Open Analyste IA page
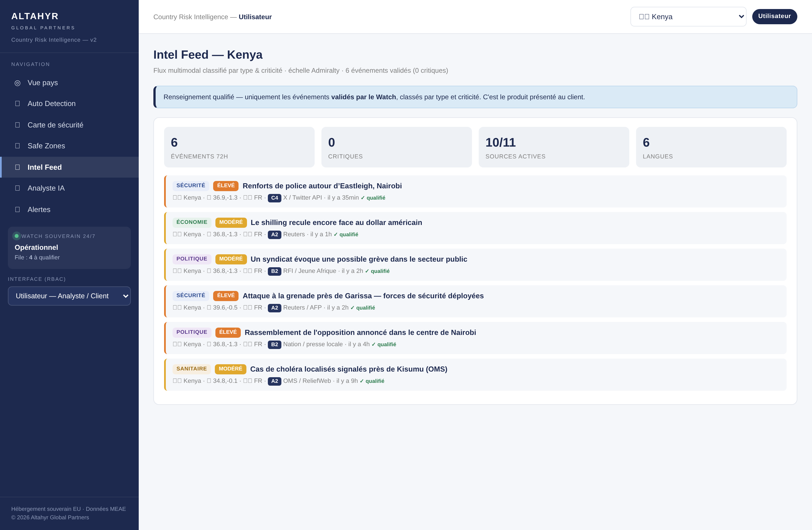The image size is (812, 530). [69, 188]
